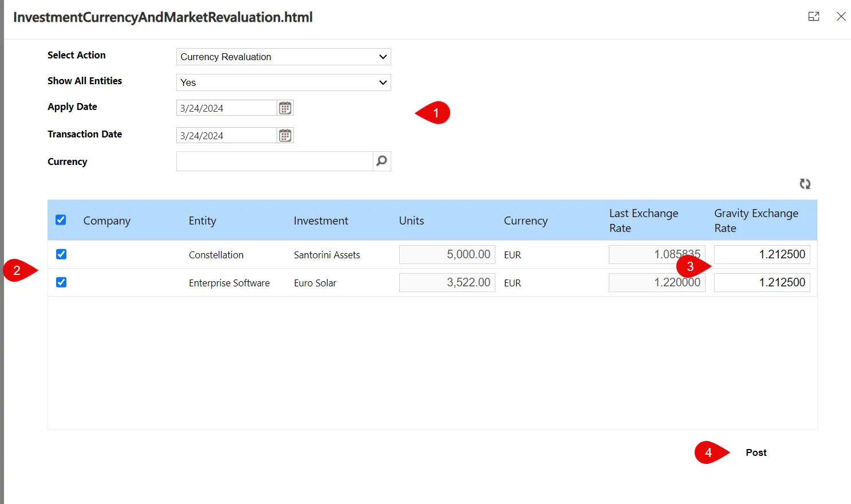Click the Units column header
Viewport: 851px width, 504px height.
click(x=411, y=220)
